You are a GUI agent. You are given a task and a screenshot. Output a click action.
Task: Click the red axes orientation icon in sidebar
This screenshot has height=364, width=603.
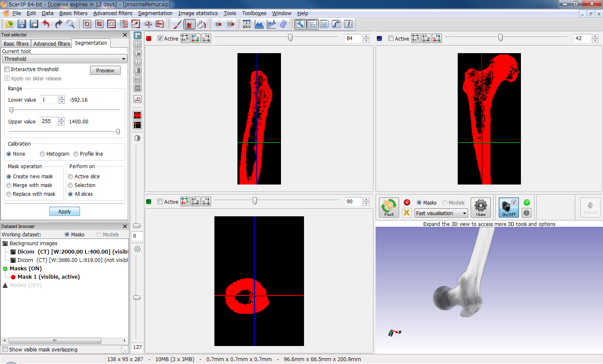(x=137, y=99)
